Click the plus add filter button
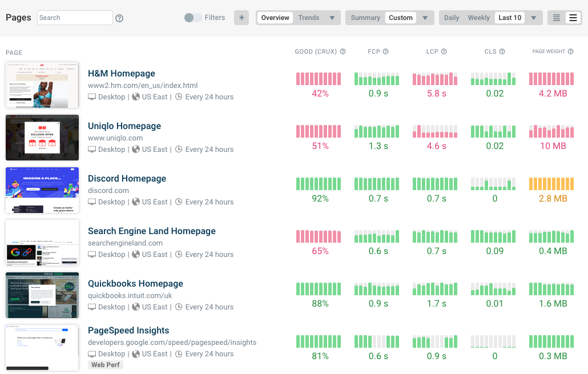This screenshot has height=374, width=588. [x=241, y=18]
